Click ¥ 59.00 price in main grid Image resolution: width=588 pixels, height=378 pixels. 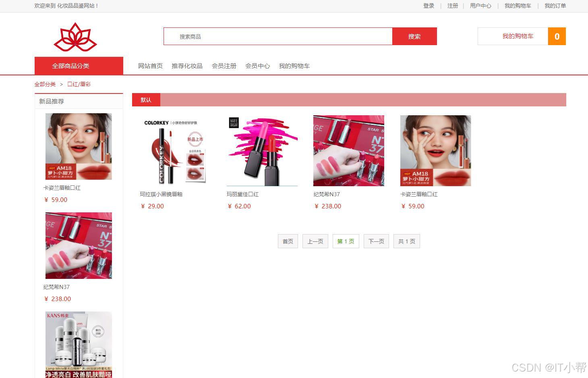413,206
